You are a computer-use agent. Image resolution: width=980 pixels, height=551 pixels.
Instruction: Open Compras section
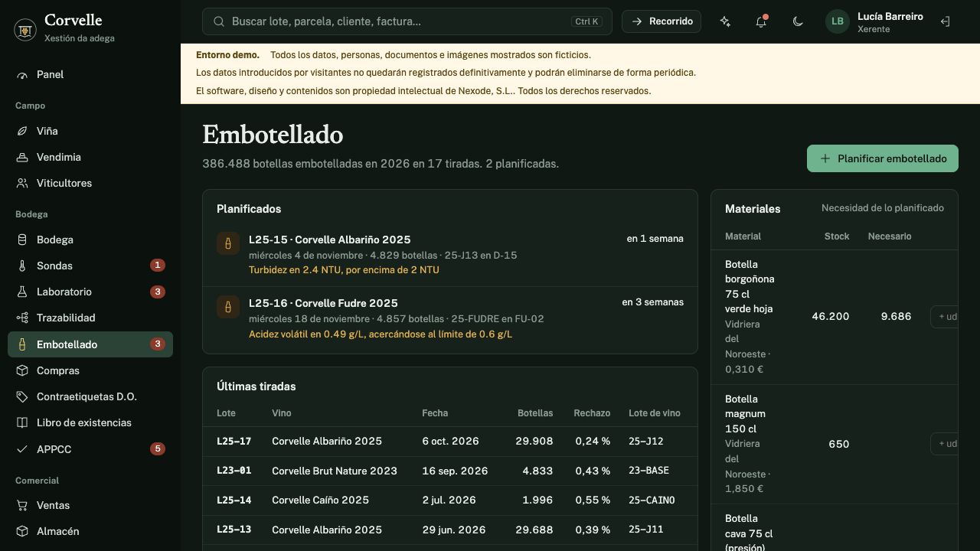pos(90,370)
